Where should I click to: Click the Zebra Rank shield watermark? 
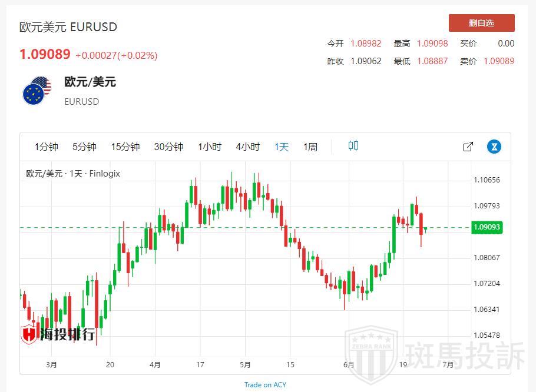pyautogui.click(x=370, y=352)
